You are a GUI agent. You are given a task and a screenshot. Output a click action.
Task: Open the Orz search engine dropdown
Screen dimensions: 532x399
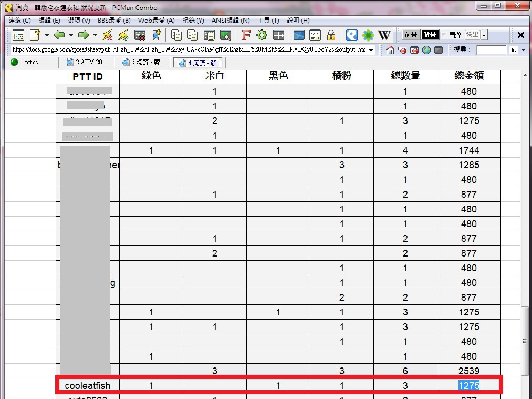tap(523, 50)
